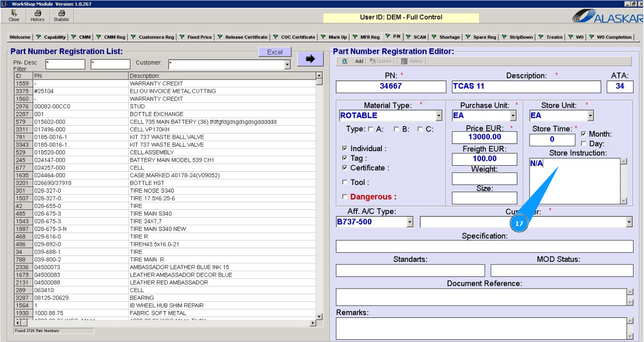Click the Delete icon in editor toolbar
The width and height of the screenshot is (644, 342).
(x=404, y=61)
